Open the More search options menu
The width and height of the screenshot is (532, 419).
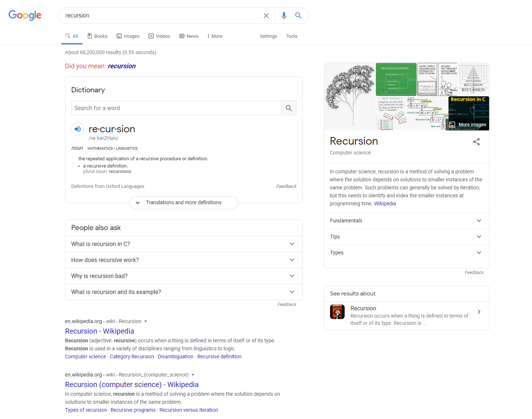pos(214,36)
